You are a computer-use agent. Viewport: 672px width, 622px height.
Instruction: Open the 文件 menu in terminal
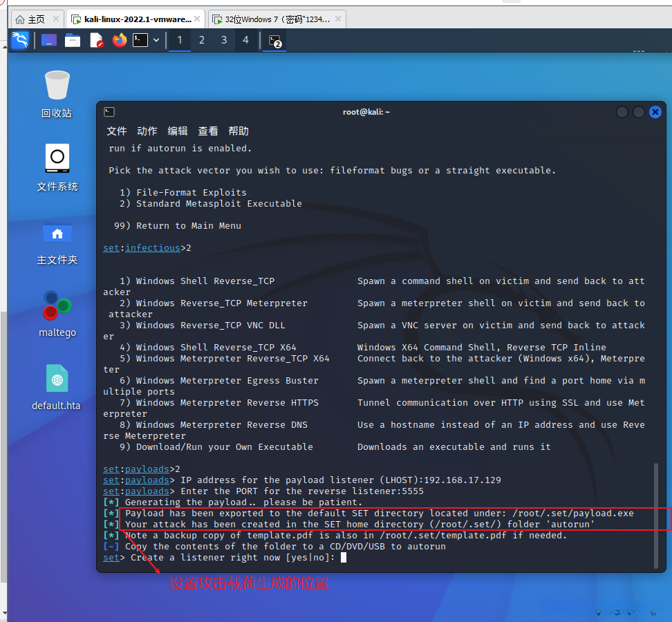tap(117, 131)
